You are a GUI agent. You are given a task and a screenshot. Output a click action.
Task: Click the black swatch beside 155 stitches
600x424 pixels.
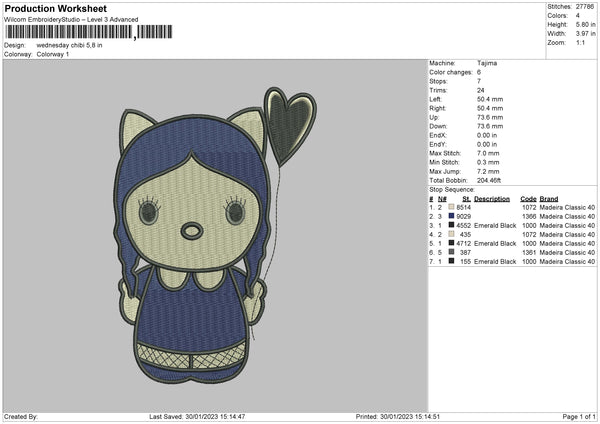pyautogui.click(x=451, y=261)
